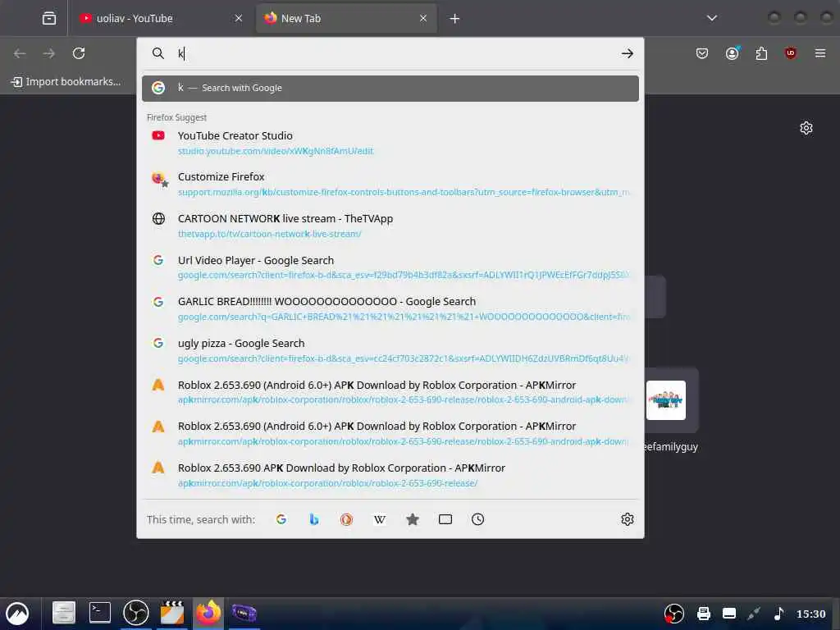Search this time with Wikipedia icon
840x630 pixels.
pyautogui.click(x=379, y=519)
